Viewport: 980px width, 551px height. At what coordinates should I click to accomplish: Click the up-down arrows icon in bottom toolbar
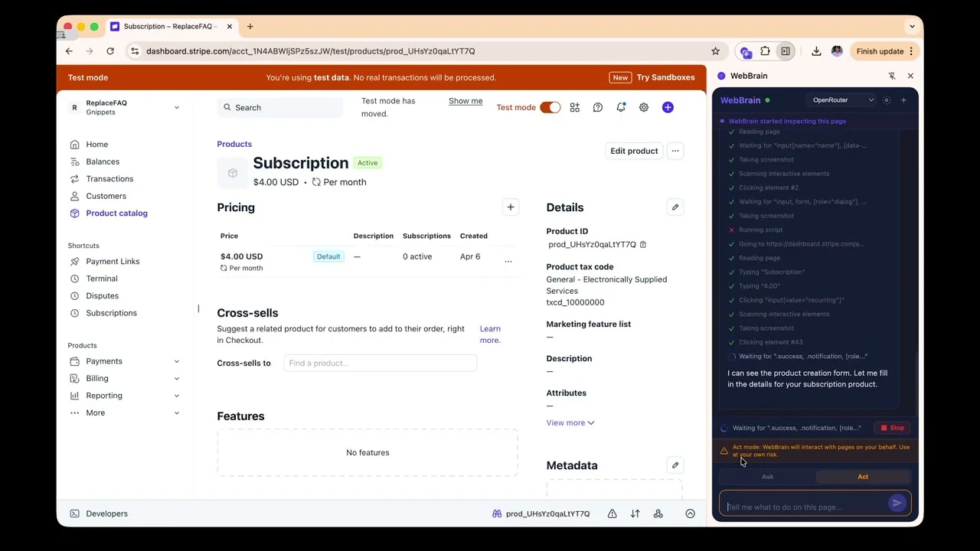pyautogui.click(x=635, y=514)
